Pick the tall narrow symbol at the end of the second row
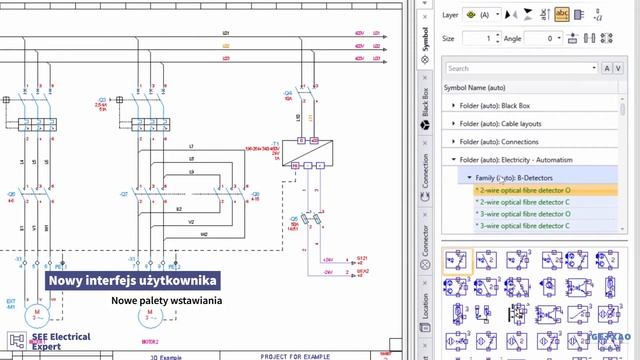 tap(609, 287)
